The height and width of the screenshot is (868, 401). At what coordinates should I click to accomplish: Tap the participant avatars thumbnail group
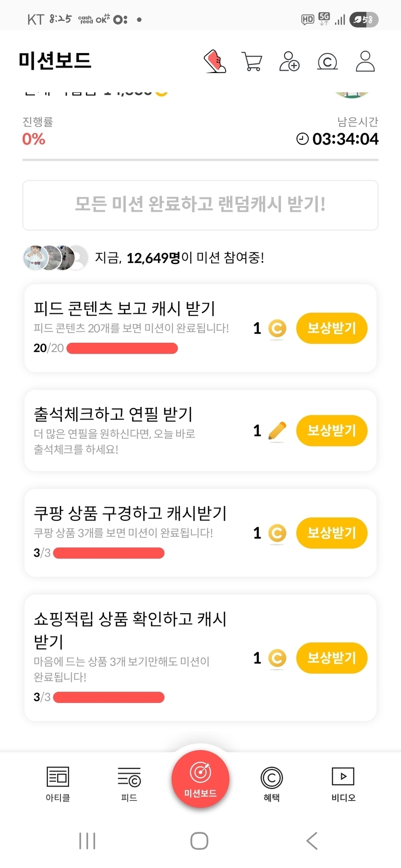point(56,258)
